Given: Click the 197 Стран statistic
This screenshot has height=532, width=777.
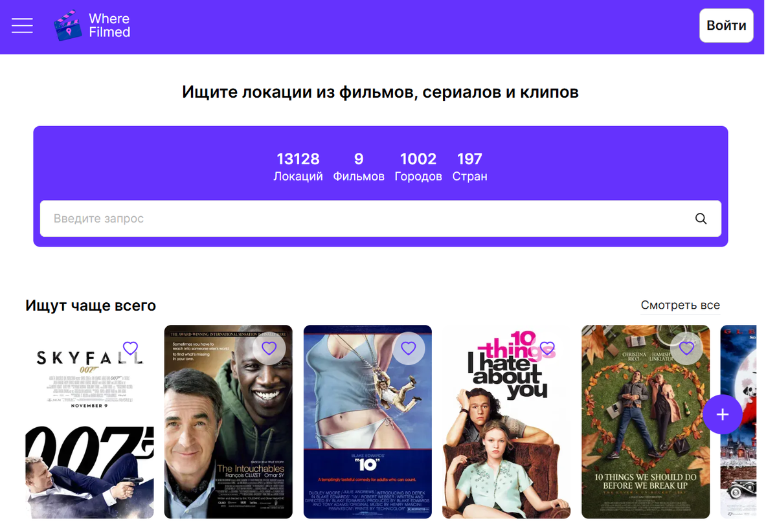Looking at the screenshot, I should (x=470, y=166).
